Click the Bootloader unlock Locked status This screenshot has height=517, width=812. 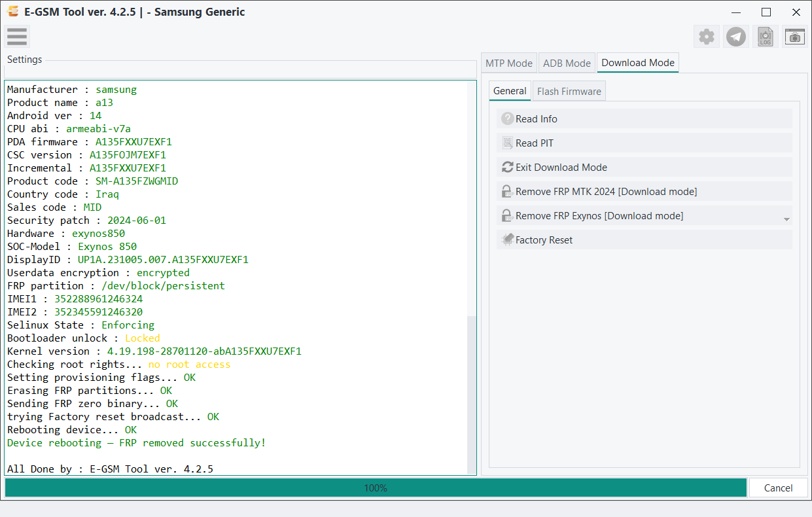(143, 338)
